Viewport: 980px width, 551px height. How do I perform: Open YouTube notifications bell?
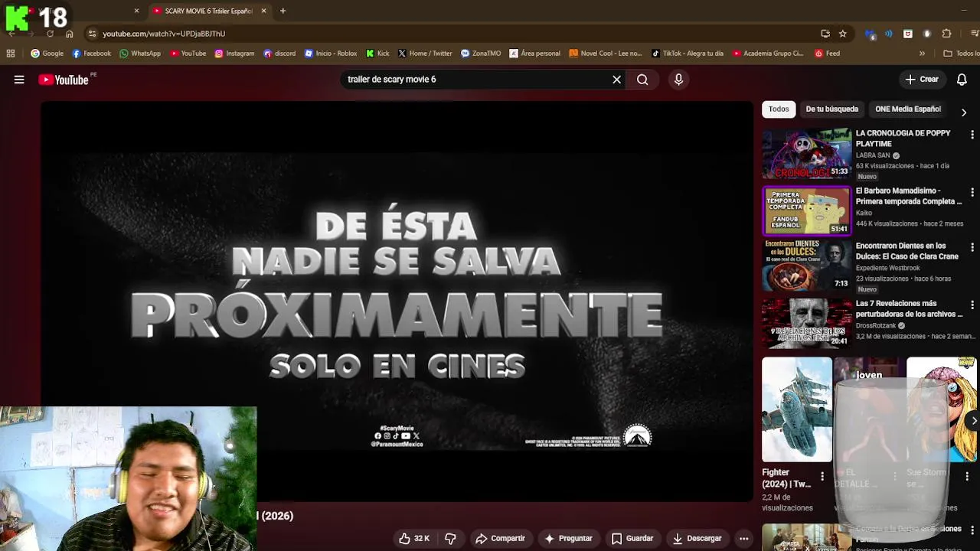[962, 80]
